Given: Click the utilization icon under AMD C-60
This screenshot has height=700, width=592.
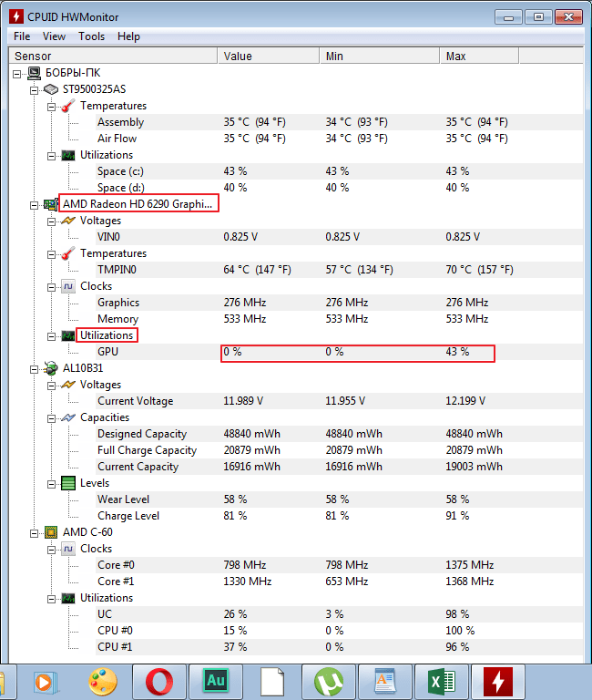Looking at the screenshot, I should coord(68,598).
